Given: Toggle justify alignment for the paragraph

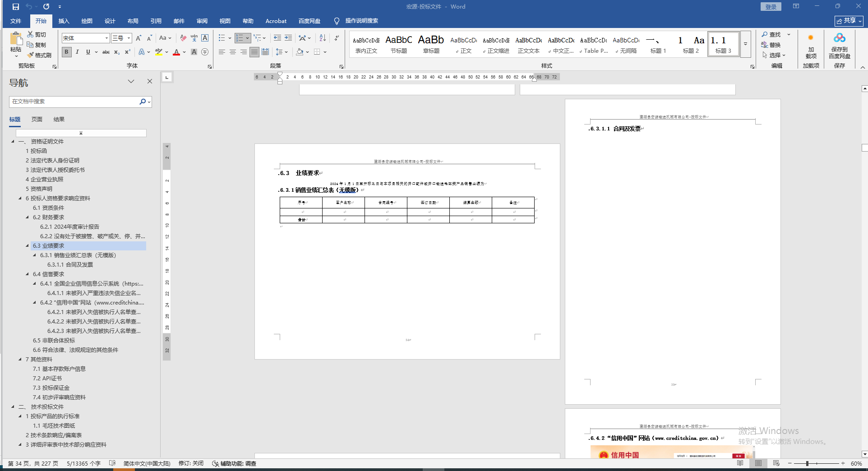Looking at the screenshot, I should point(254,52).
